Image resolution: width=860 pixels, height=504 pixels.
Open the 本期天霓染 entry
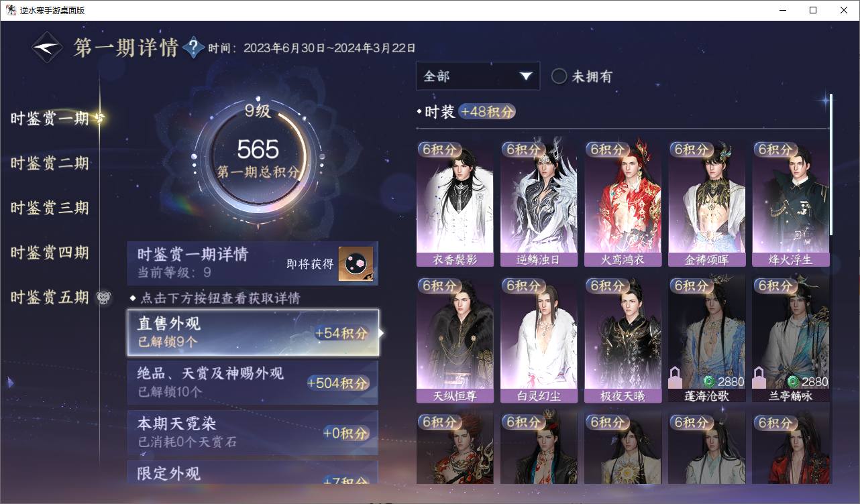pyautogui.click(x=253, y=432)
